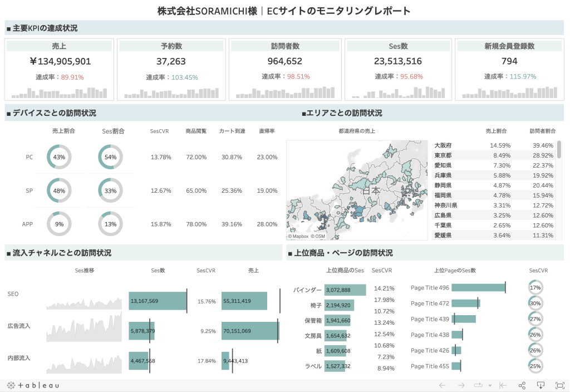Viewport: 570px width, 392px height.
Task: Click the 新規会員登録数 KPI card header
Action: tap(509, 46)
